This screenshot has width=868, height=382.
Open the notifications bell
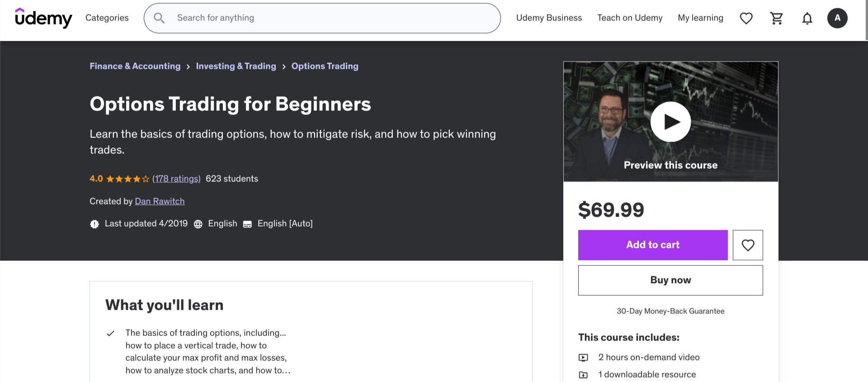(x=807, y=18)
